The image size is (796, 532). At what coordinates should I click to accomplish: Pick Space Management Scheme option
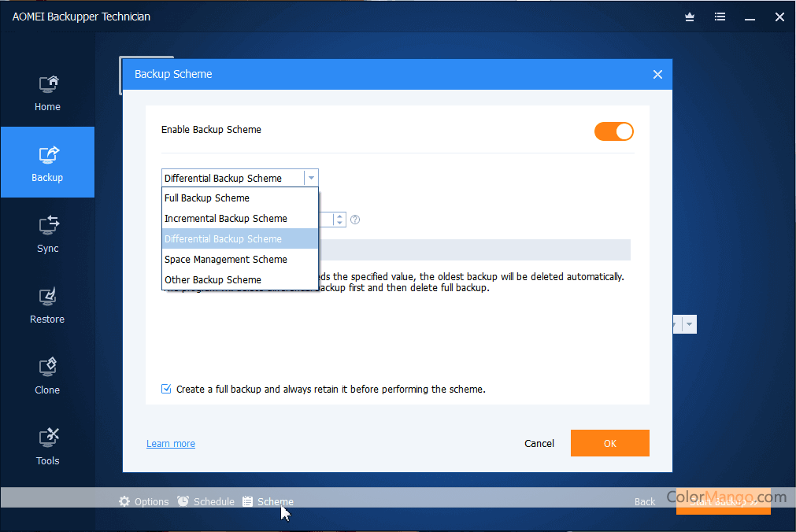coord(226,260)
